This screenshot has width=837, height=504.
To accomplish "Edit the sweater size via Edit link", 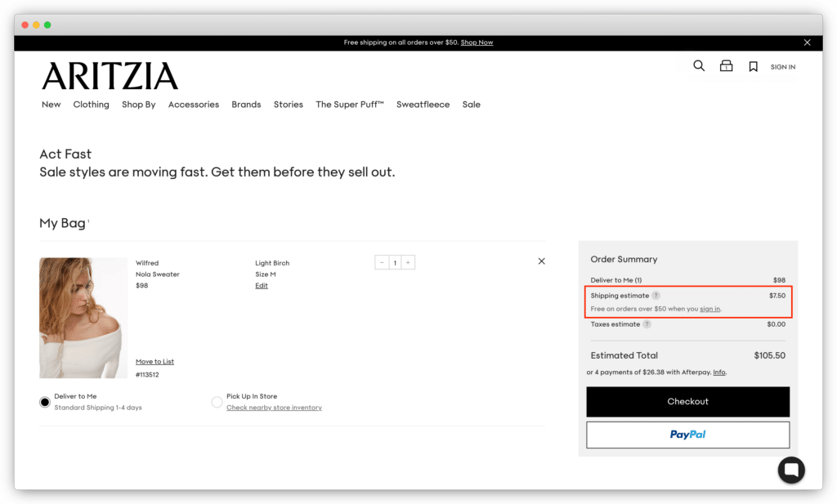I will coord(262,285).
